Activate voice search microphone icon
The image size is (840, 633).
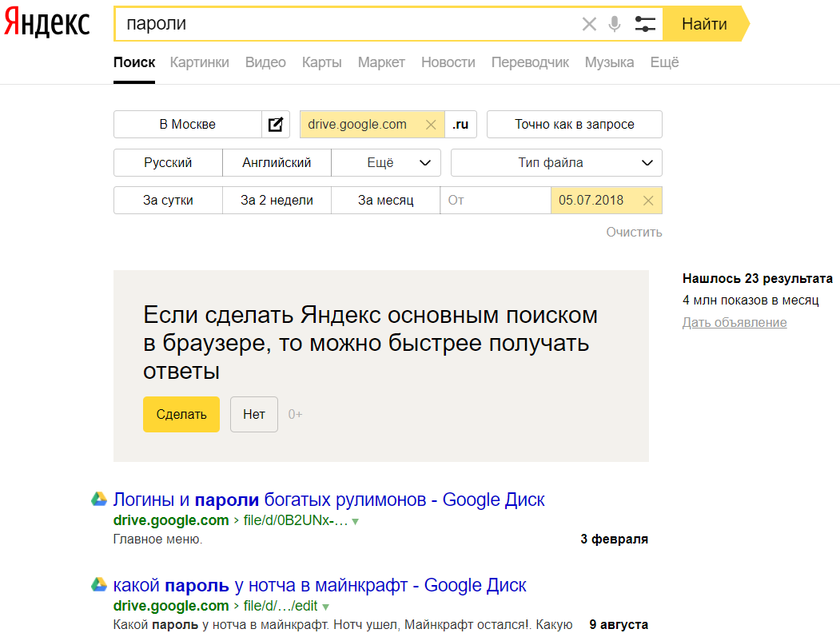coord(614,24)
